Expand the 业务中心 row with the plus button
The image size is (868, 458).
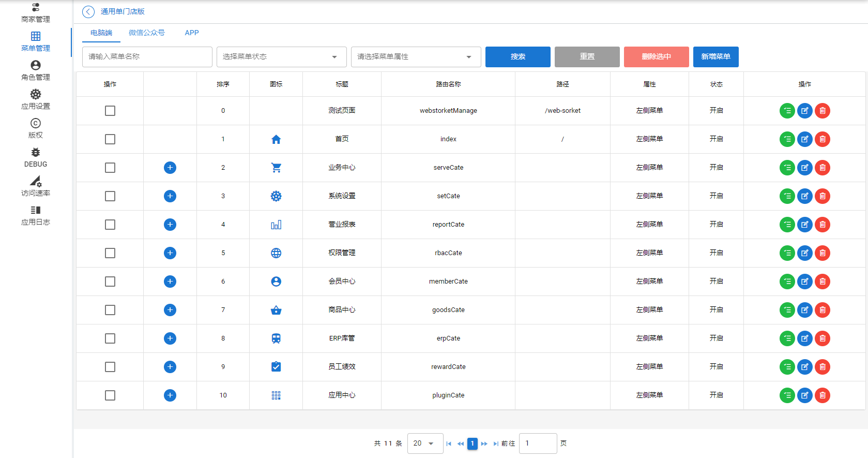point(170,168)
